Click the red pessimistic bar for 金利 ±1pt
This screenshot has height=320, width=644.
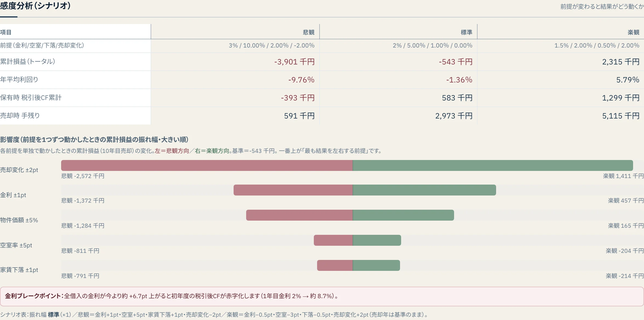293,190
